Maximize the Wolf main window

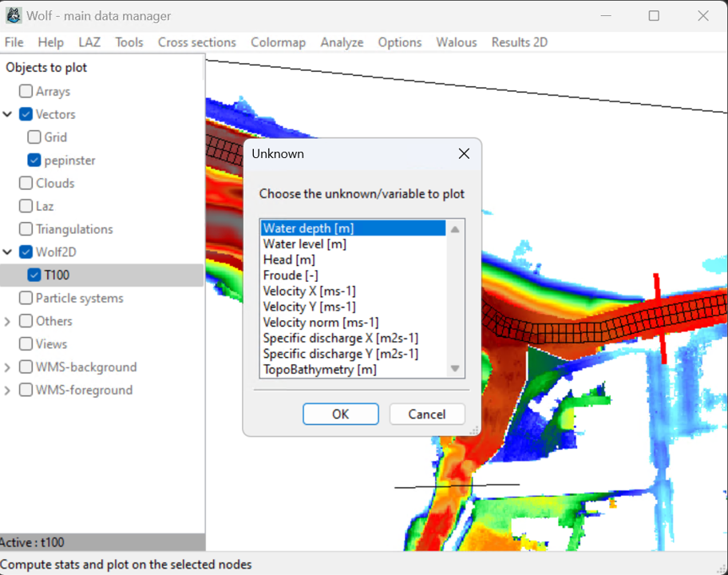[654, 16]
